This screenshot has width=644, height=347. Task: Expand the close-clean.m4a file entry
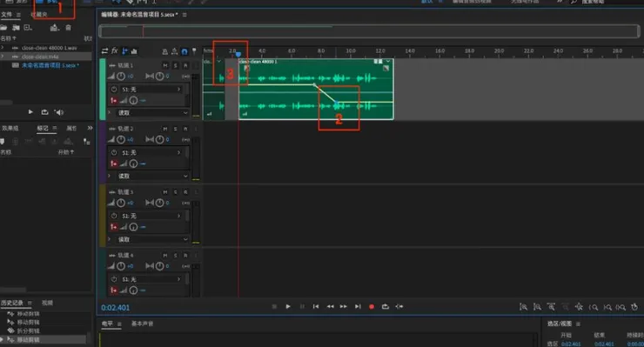(3, 57)
